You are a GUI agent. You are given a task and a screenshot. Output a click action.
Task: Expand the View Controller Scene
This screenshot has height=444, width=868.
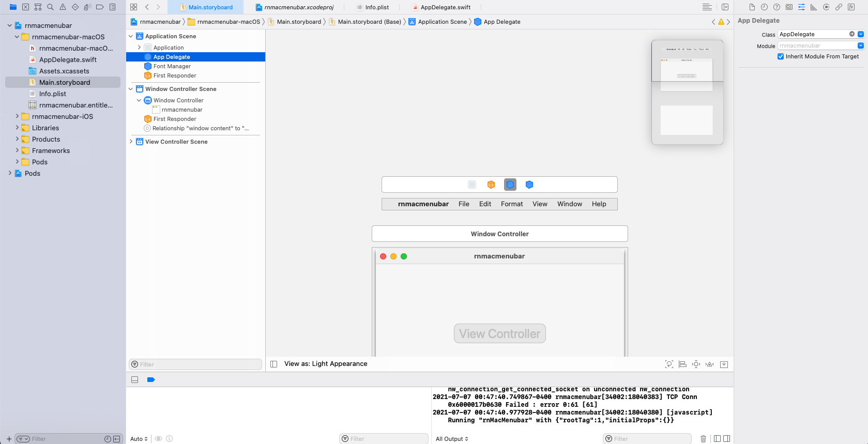131,142
